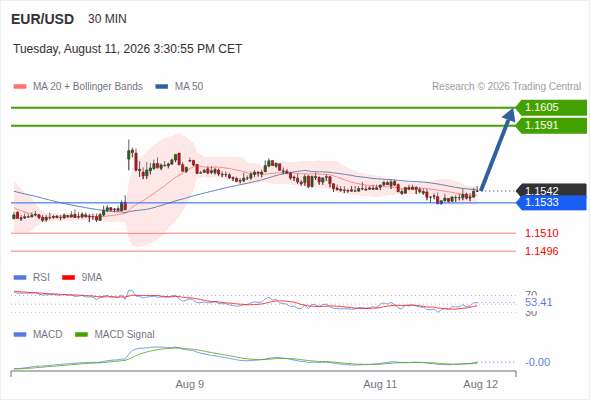590x400 pixels.
Task: Click the 1.1533 blue pivot price tag
Action: coord(551,202)
